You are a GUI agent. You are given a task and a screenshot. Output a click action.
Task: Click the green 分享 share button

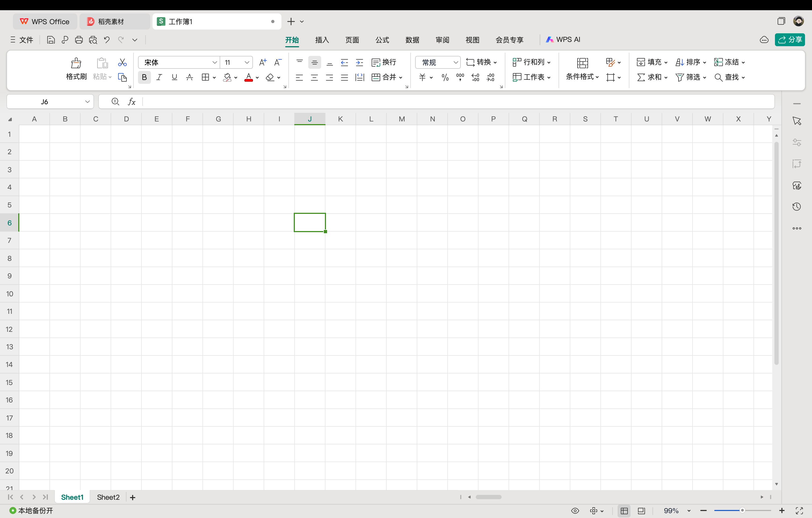(x=790, y=40)
